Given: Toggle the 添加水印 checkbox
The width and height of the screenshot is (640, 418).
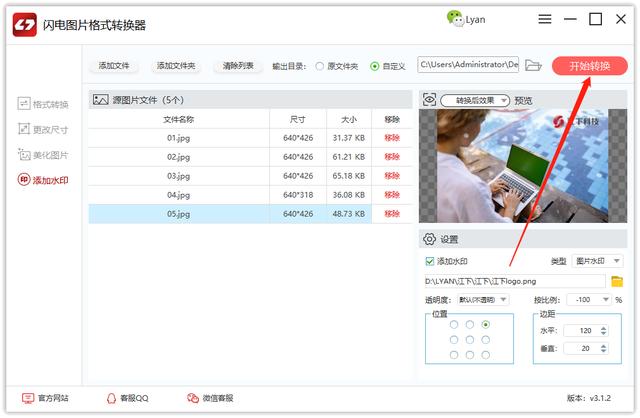Looking at the screenshot, I should [x=429, y=261].
